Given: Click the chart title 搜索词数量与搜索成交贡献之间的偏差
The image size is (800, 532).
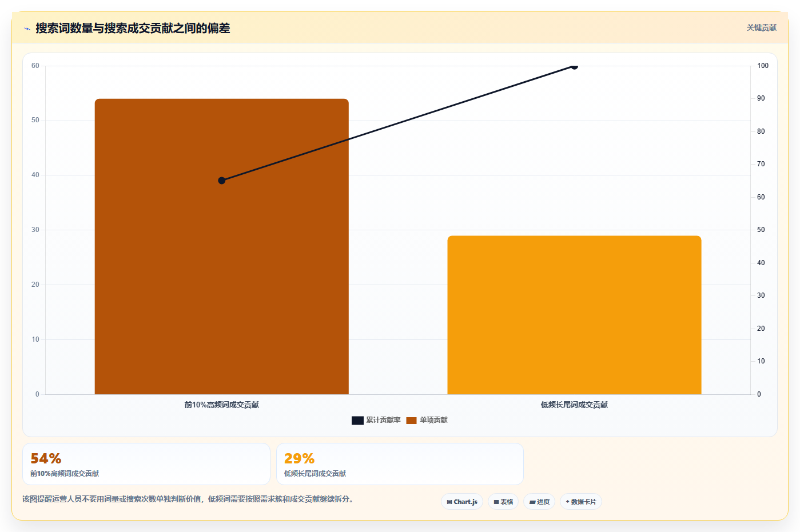Looking at the screenshot, I should point(133,28).
